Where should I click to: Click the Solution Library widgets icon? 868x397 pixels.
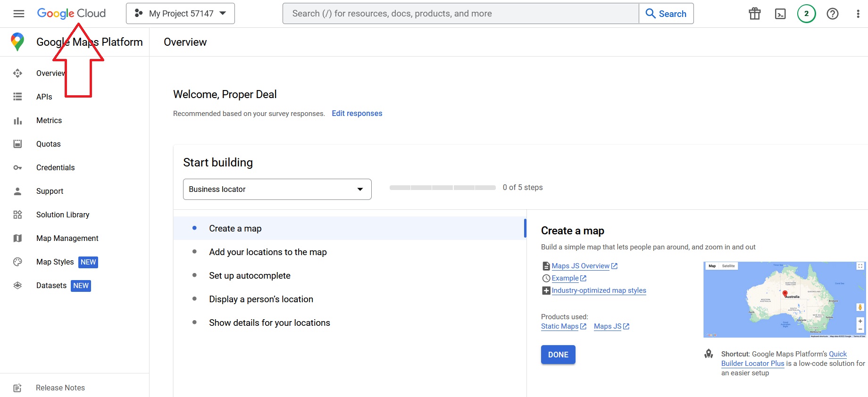(17, 215)
